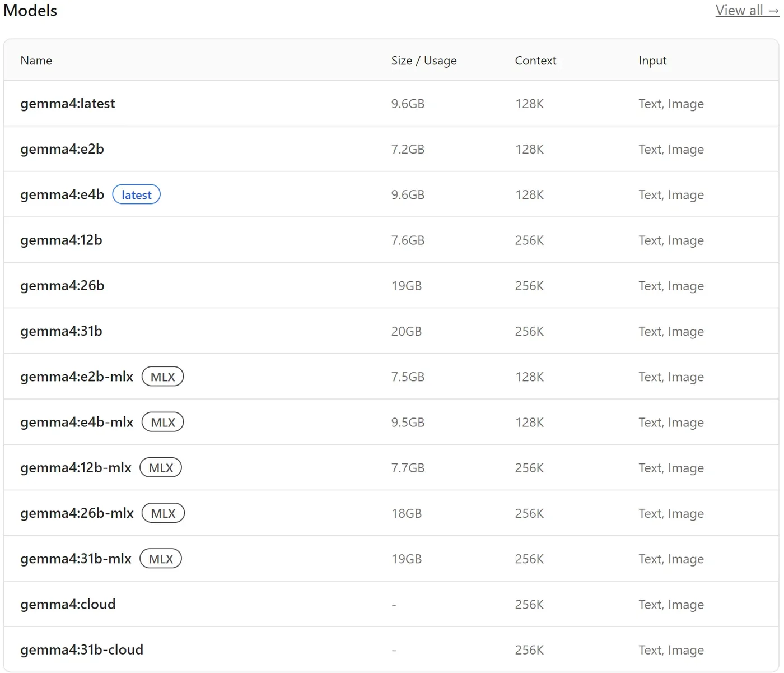
Task: Click the 256K context of gemma4:12b
Action: [529, 240]
